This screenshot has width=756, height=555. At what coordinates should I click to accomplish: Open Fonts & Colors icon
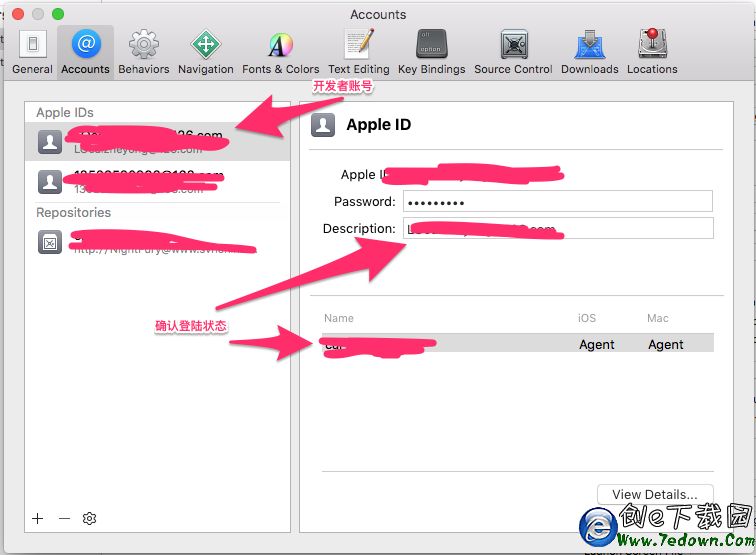(281, 45)
